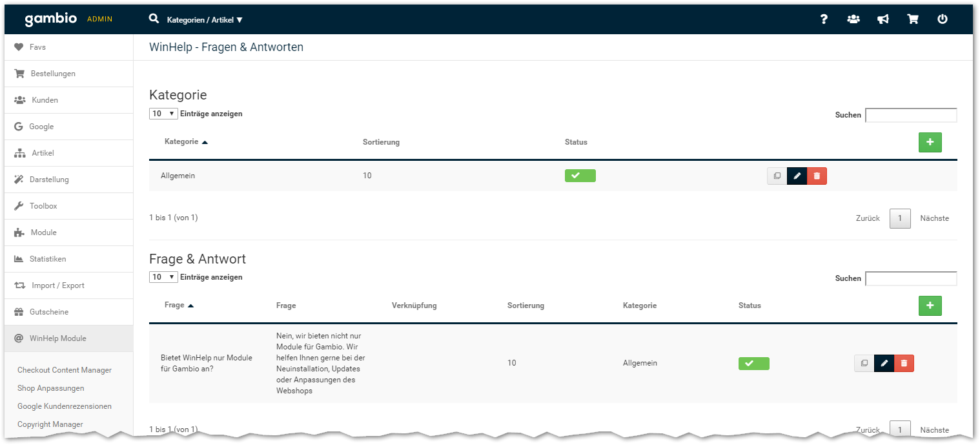Copy the Allgemein category row
Viewport: 980px width, 445px height.
tap(777, 176)
